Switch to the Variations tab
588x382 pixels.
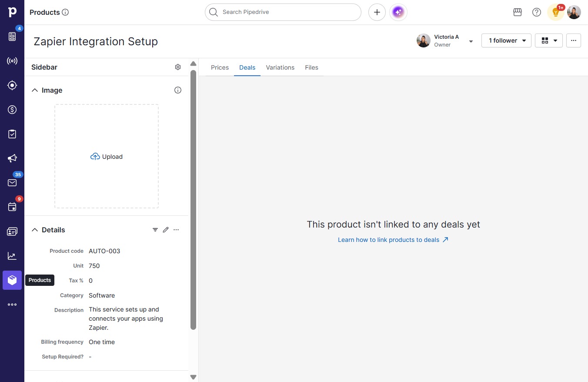pyautogui.click(x=280, y=67)
